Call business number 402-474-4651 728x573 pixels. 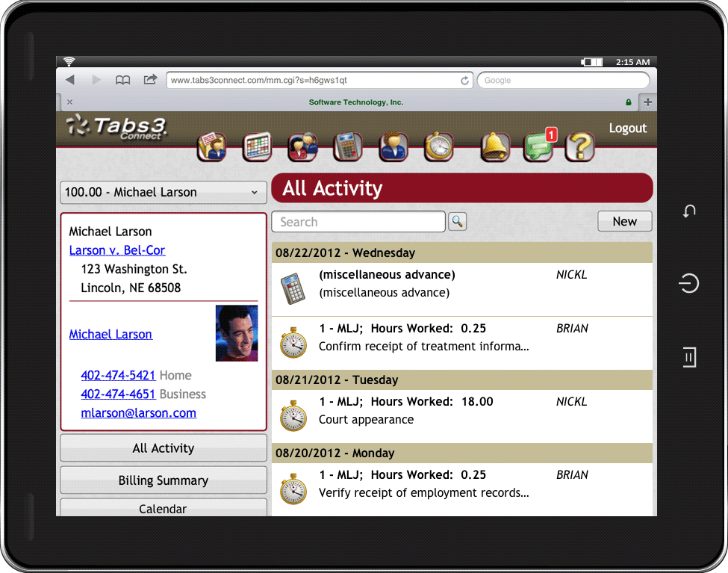118,394
